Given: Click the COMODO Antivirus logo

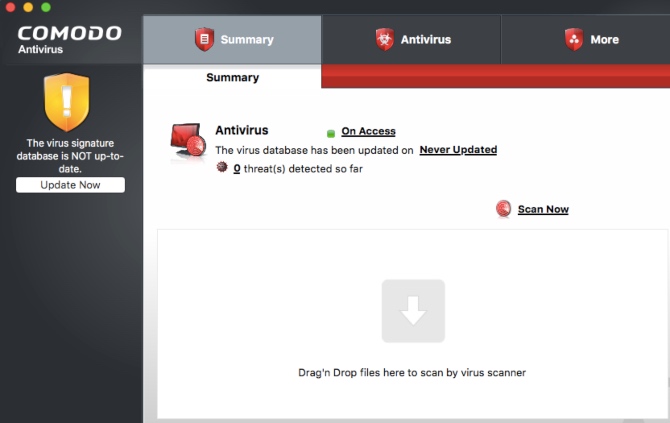Looking at the screenshot, I should (x=70, y=40).
